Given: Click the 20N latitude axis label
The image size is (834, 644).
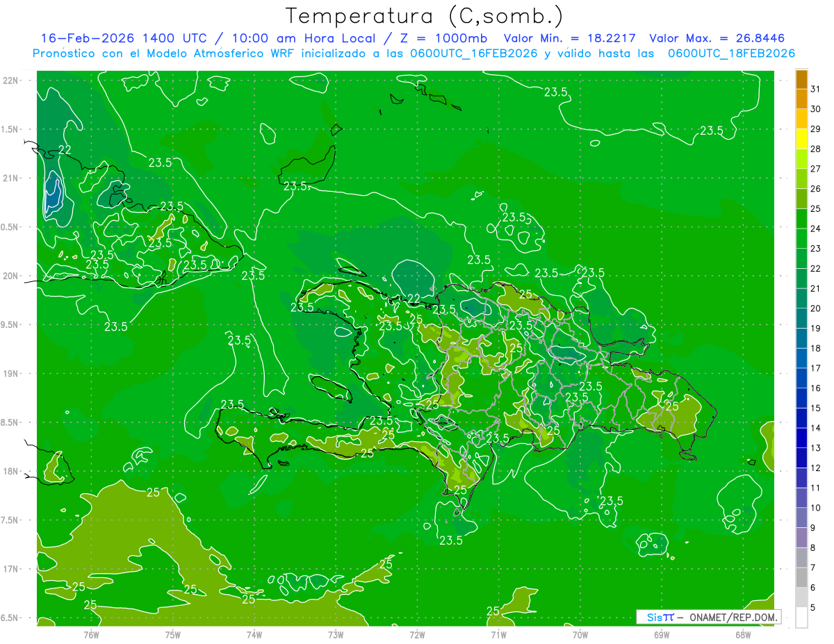Looking at the screenshot, I should (x=12, y=276).
